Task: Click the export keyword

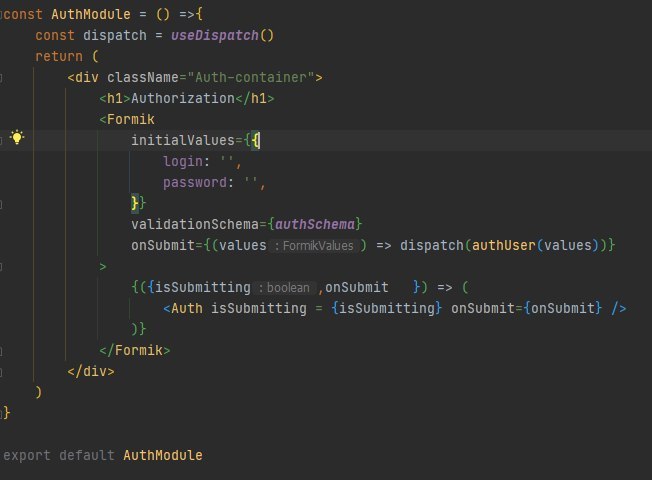Action: (x=27, y=455)
